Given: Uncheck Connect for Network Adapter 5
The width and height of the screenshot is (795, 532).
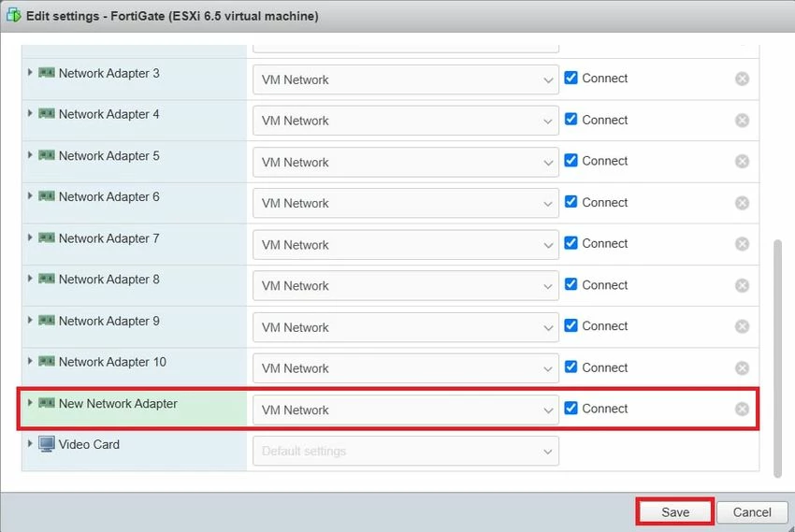Looking at the screenshot, I should [x=571, y=160].
